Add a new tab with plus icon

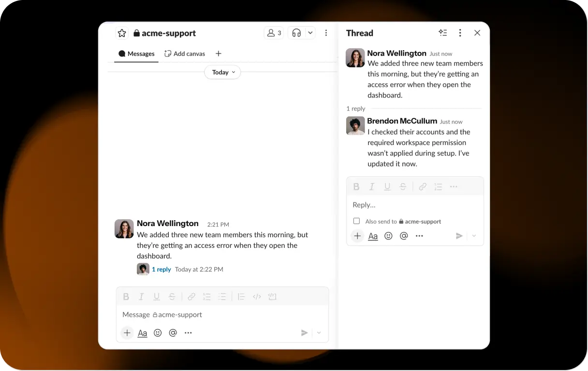[219, 54]
